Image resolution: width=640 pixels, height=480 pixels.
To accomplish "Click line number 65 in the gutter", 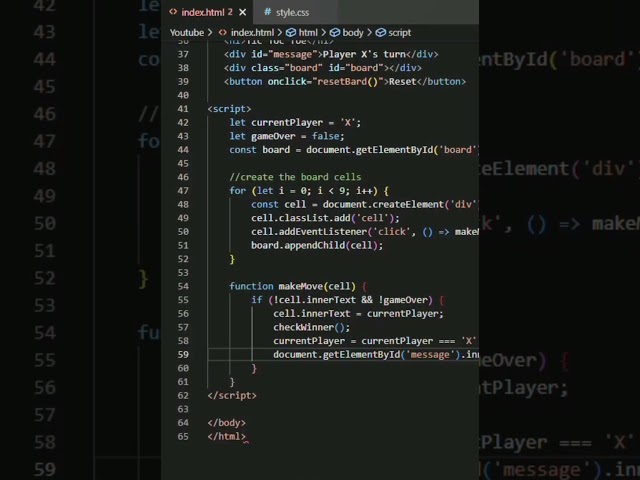I will 183,437.
